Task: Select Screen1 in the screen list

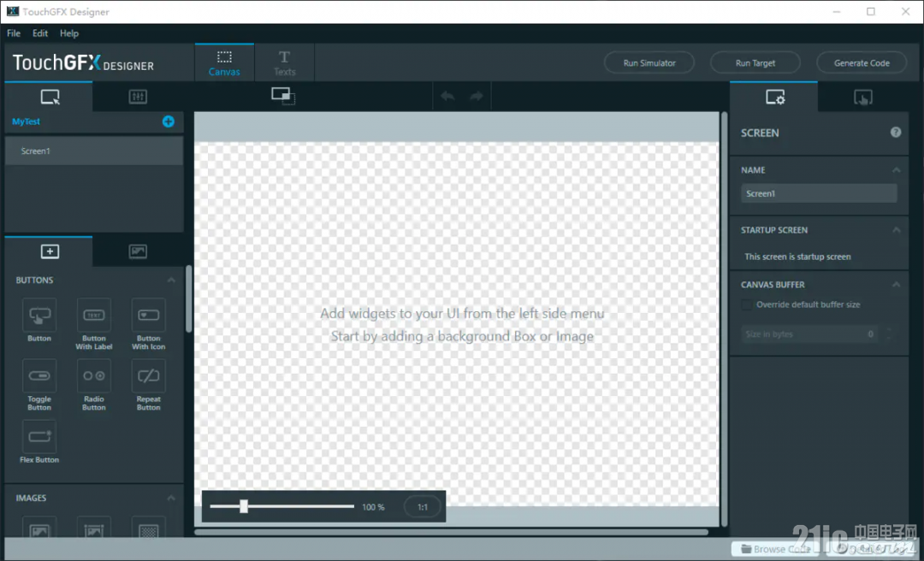Action: tap(94, 151)
